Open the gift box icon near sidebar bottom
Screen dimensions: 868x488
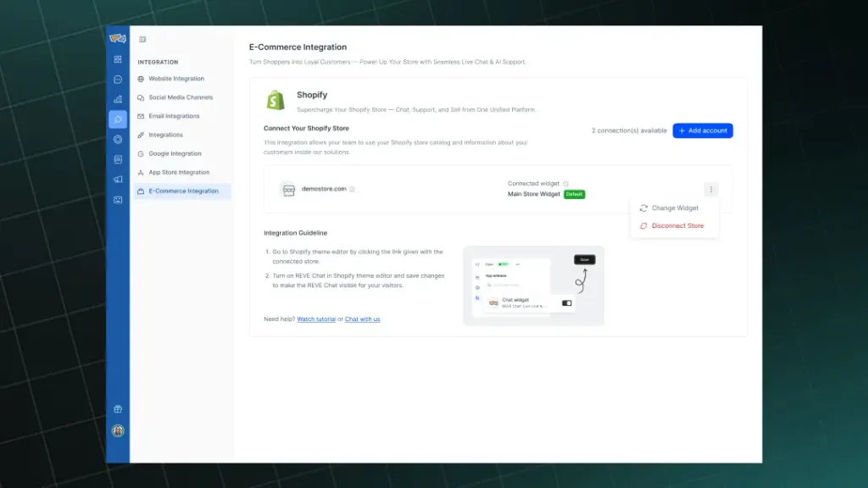pyautogui.click(x=118, y=408)
